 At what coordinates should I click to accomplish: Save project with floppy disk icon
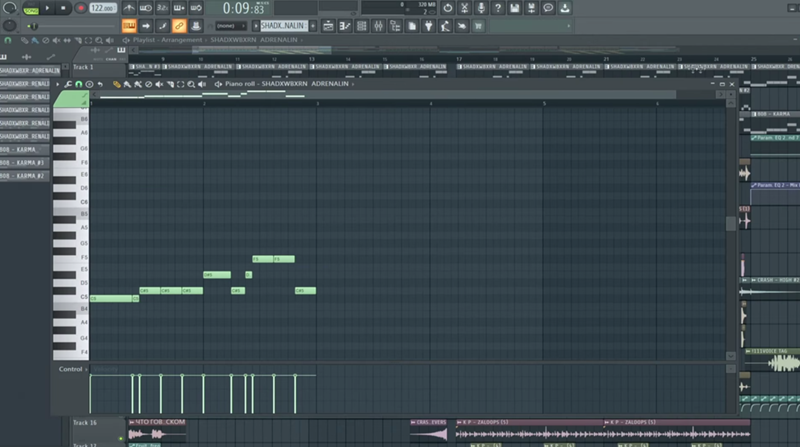pyautogui.click(x=514, y=8)
